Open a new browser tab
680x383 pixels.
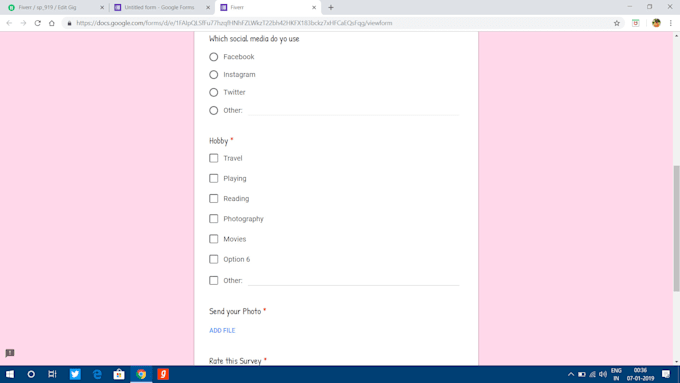331,7
